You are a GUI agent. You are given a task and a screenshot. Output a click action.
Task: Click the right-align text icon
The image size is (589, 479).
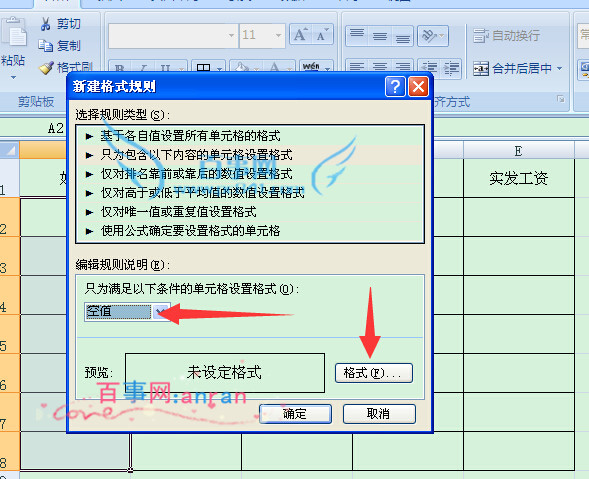point(402,68)
